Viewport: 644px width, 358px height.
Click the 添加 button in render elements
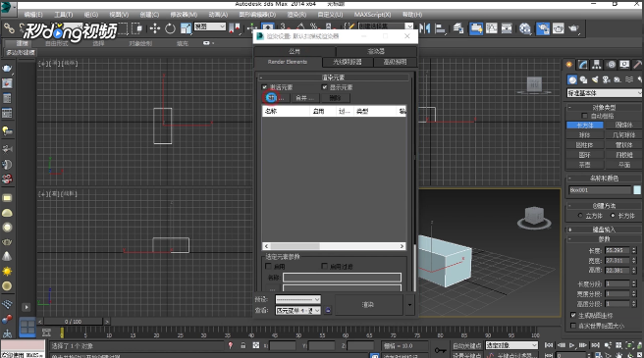coord(276,98)
